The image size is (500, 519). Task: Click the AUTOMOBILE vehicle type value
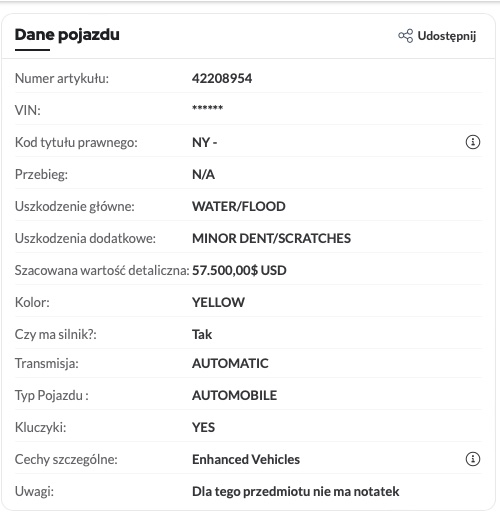coord(234,395)
